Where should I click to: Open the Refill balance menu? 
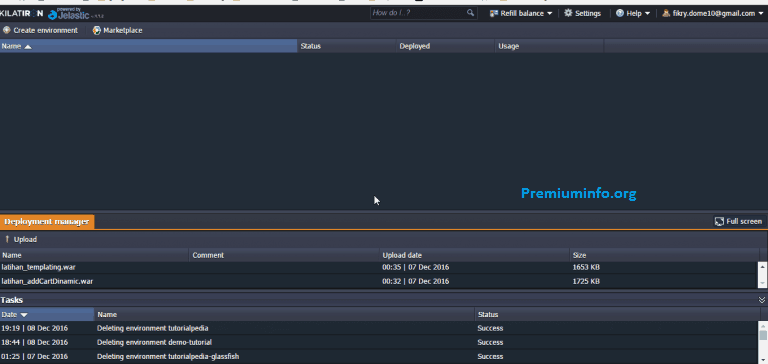click(x=521, y=13)
